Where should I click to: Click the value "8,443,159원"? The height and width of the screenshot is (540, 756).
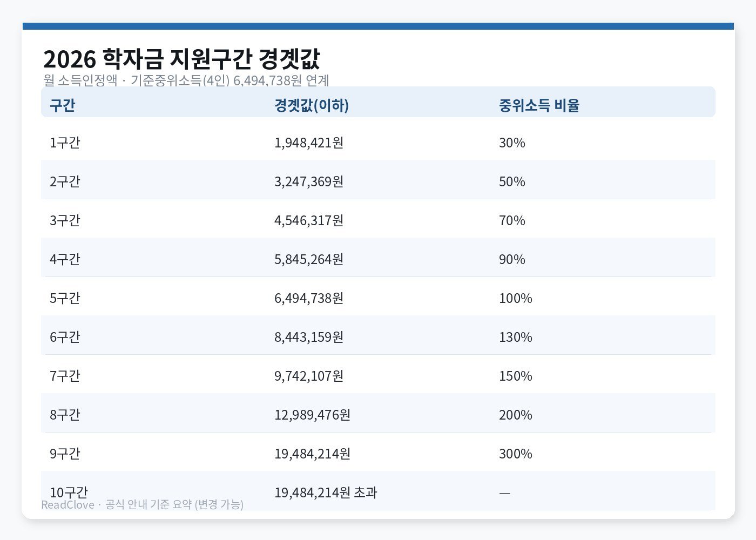pyautogui.click(x=309, y=337)
